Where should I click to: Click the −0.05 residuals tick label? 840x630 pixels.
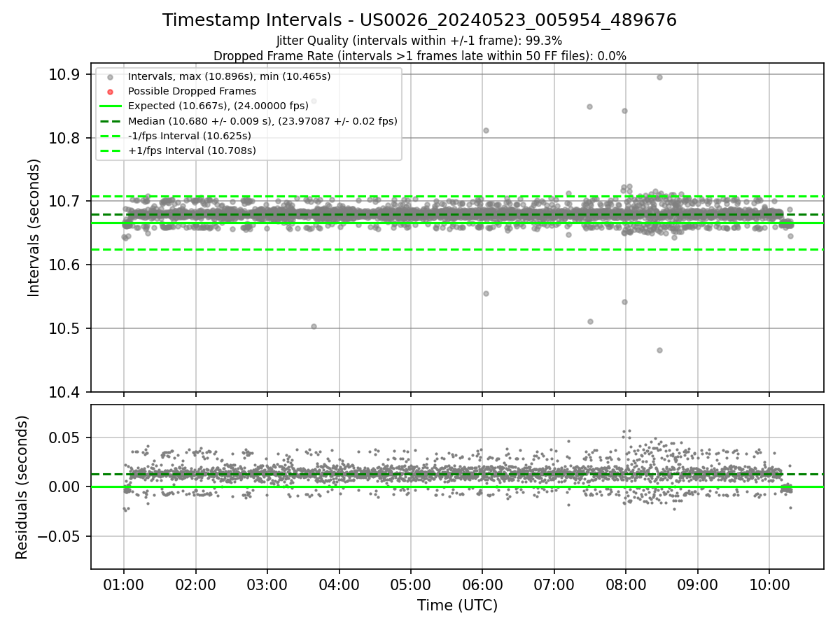tap(59, 536)
